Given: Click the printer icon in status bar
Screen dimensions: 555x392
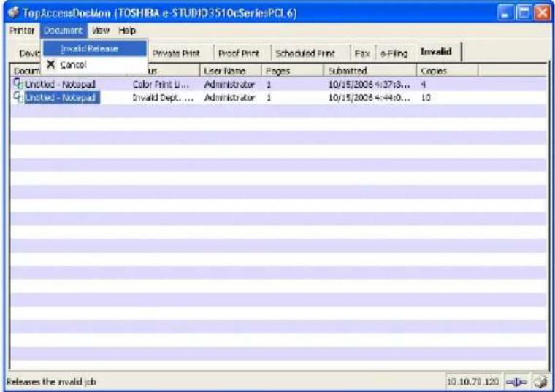Looking at the screenshot, I should click(x=540, y=382).
